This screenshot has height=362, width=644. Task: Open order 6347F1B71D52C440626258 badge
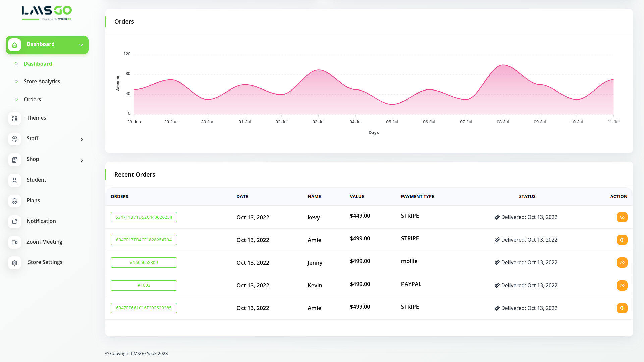144,217
